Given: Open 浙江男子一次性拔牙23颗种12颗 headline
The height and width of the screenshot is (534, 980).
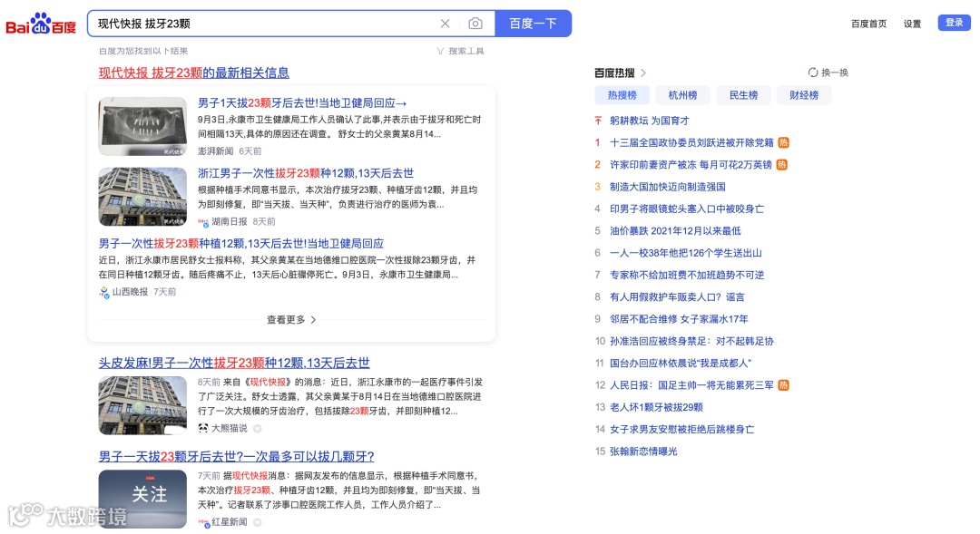Looking at the screenshot, I should click(306, 173).
